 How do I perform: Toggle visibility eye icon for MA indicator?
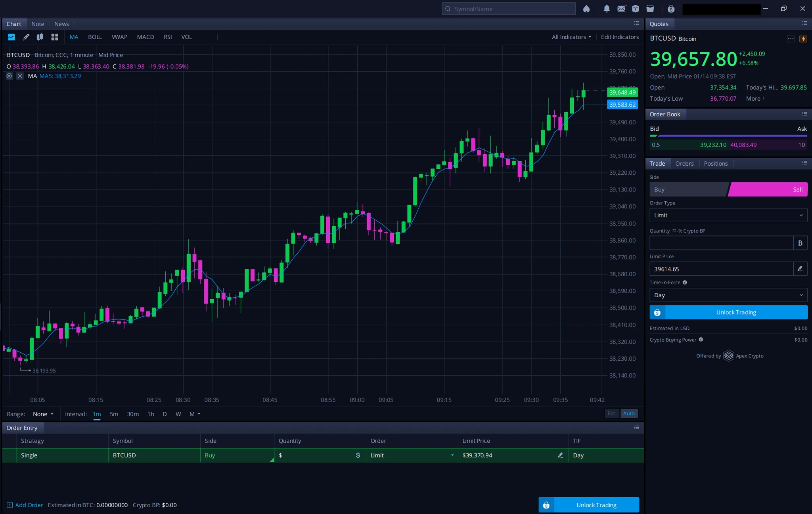point(10,76)
